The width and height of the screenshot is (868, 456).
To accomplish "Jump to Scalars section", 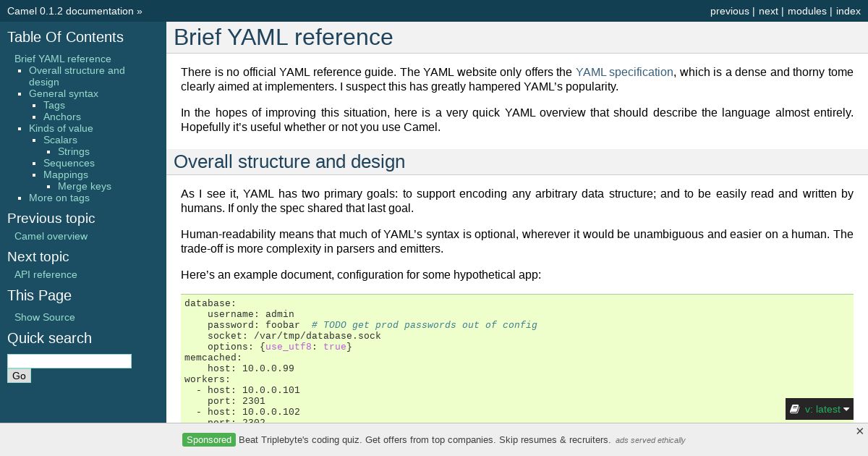I will [x=60, y=140].
